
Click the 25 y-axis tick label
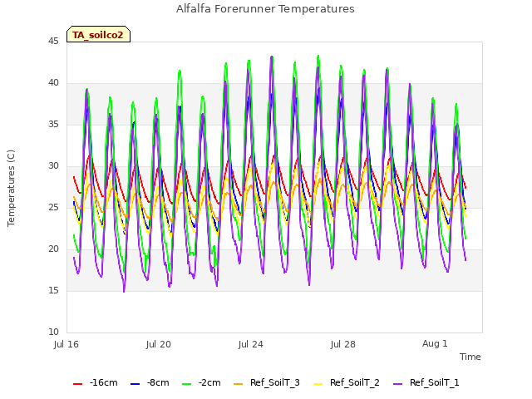pos(53,208)
